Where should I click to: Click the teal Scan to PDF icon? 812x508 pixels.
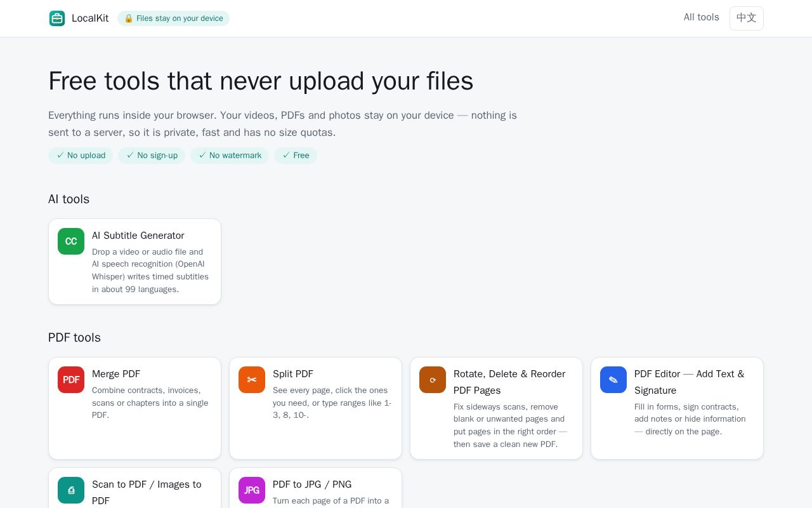coord(71,490)
